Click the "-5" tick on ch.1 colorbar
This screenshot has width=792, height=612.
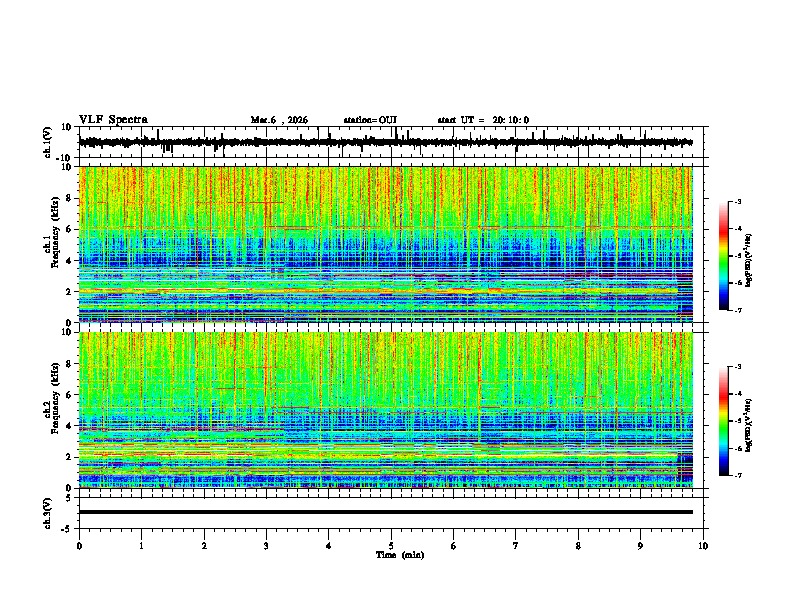738,256
